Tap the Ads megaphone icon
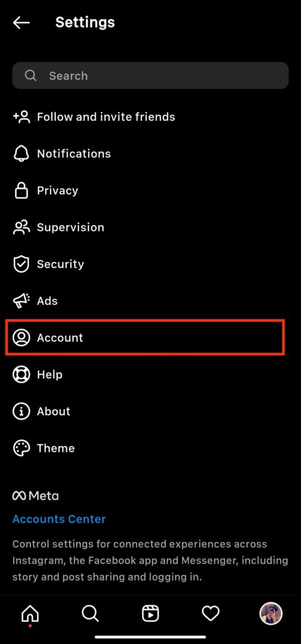Screen dimensions: 301x644 (x=21, y=301)
